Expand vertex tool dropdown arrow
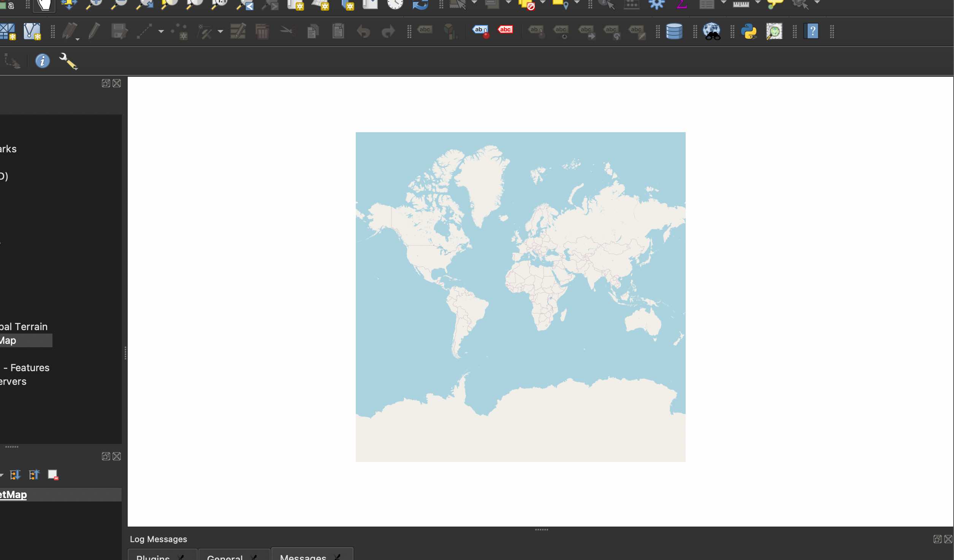Image resolution: width=954 pixels, height=560 pixels. click(x=220, y=32)
